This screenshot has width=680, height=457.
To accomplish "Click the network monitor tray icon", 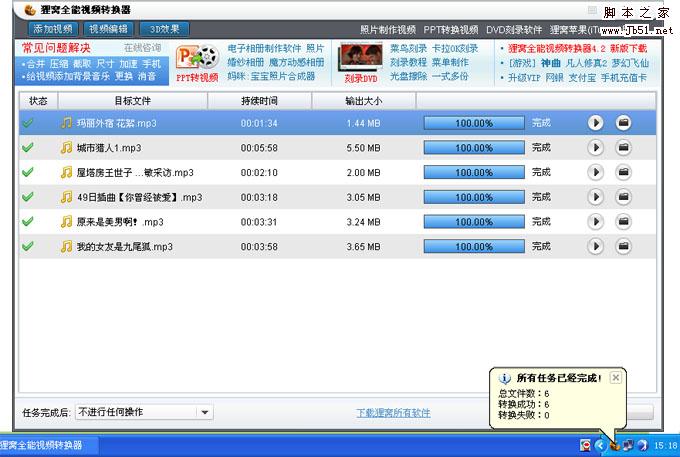I will tap(628, 445).
